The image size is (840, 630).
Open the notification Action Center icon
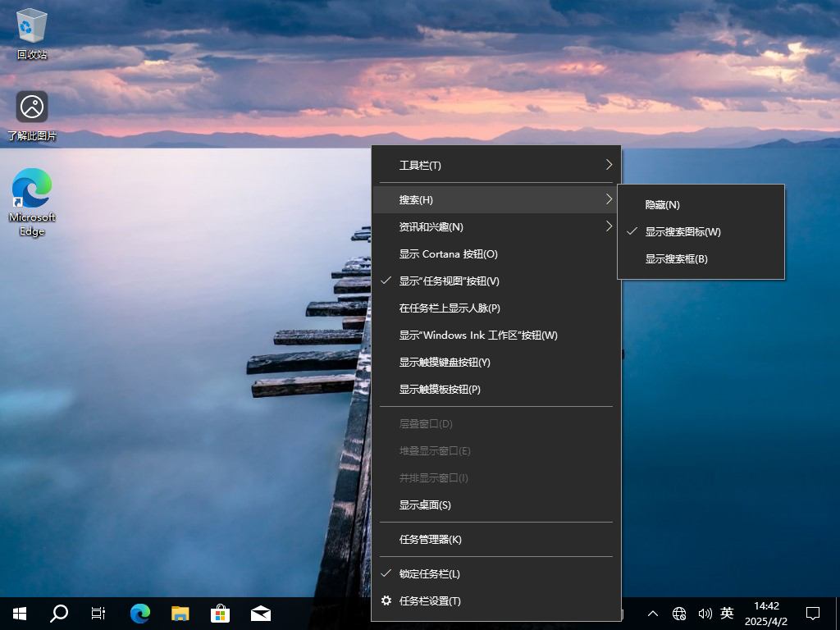pos(813,614)
